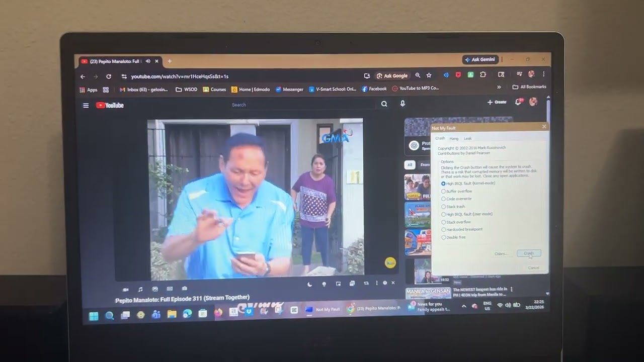Reload the YouTube page
Screen dimensions: 644x362
[x=109, y=76]
